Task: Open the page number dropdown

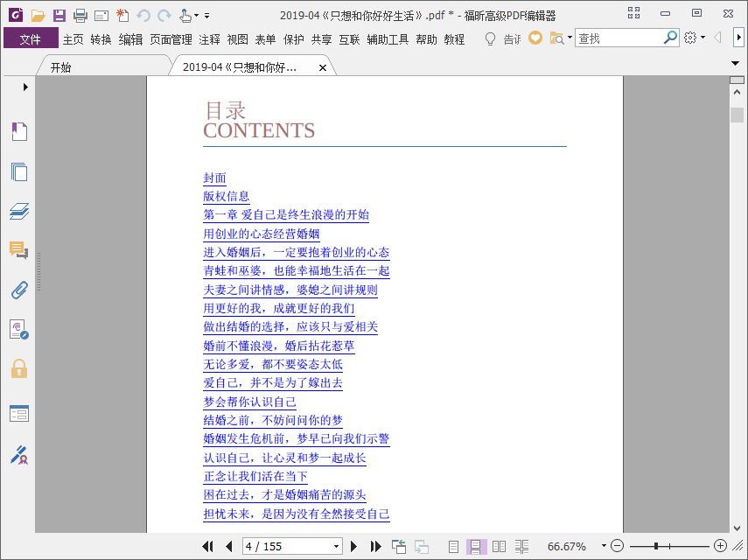Action: pyautogui.click(x=336, y=546)
